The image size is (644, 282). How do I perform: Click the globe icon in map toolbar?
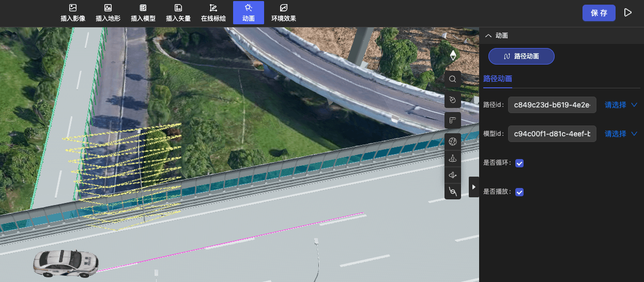[x=453, y=141]
